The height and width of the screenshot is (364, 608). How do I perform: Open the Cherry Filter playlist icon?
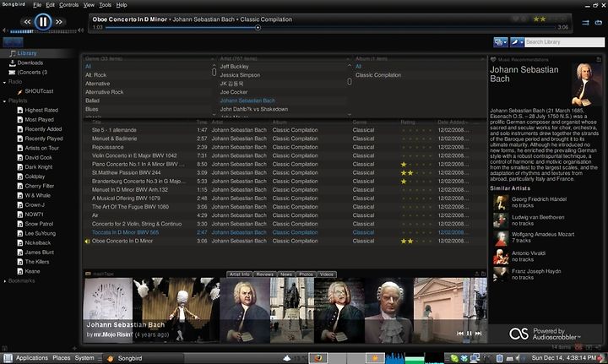point(19,186)
